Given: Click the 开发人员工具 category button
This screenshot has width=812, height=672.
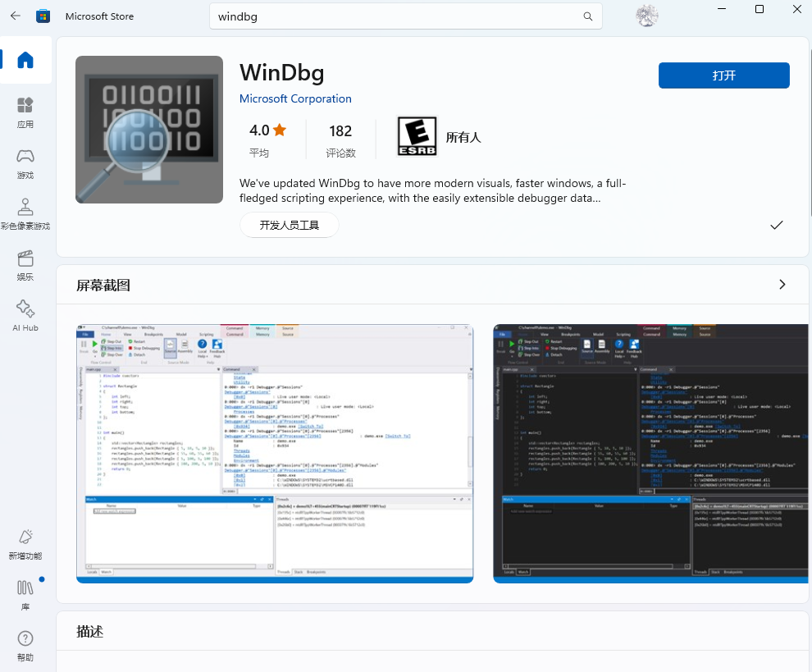Looking at the screenshot, I should pyautogui.click(x=289, y=225).
